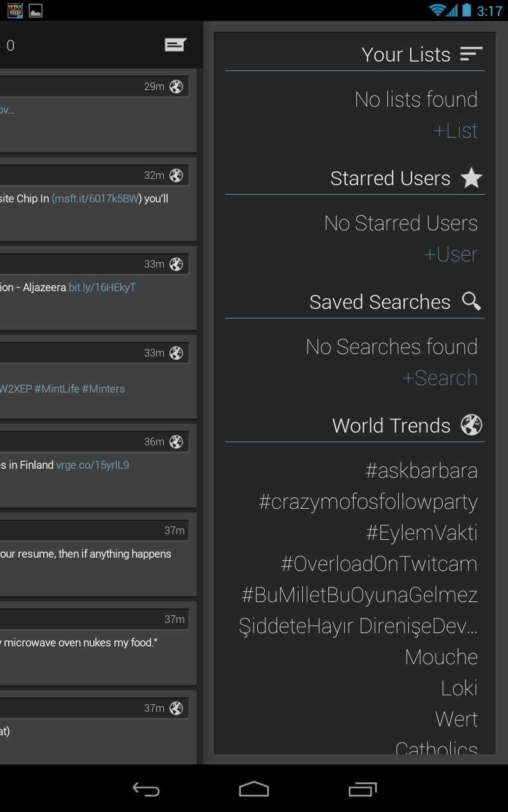Tap globe icon on the 29m tweet
Screen dimensions: 508x812
click(x=177, y=87)
